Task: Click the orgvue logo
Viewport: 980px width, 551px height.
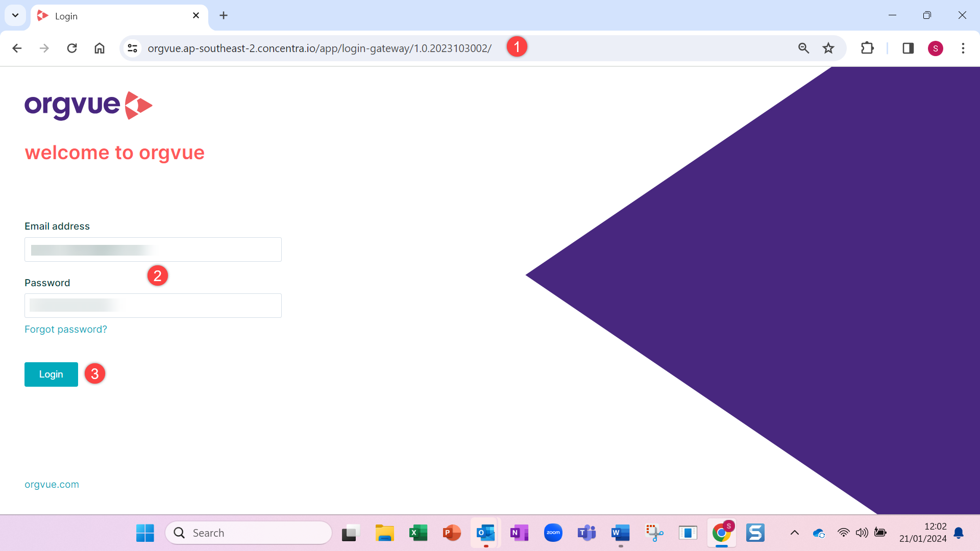Action: tap(88, 106)
